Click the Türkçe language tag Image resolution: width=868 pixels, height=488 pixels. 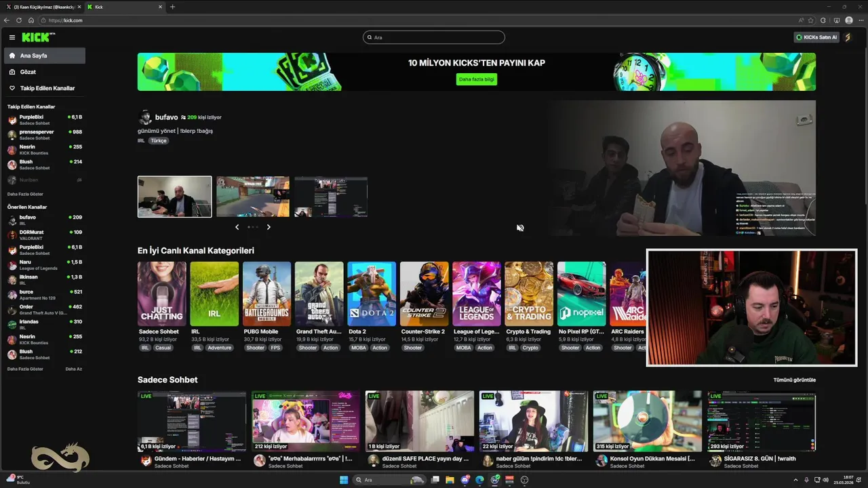pos(159,141)
